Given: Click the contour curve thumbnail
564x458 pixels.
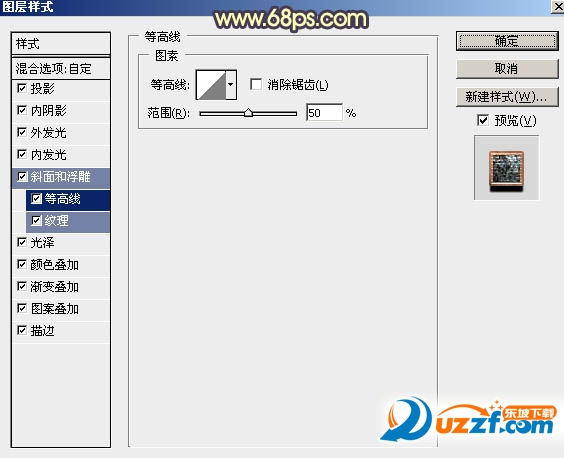Looking at the screenshot, I should 211,85.
